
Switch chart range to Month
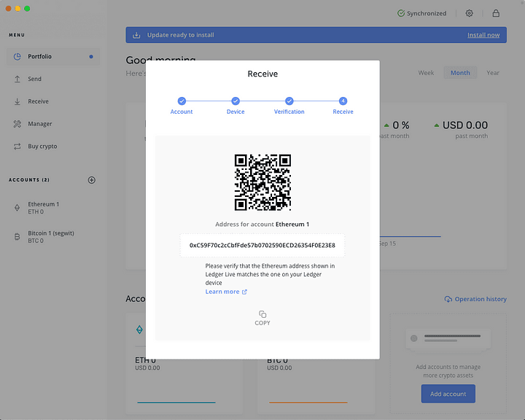[x=460, y=73]
